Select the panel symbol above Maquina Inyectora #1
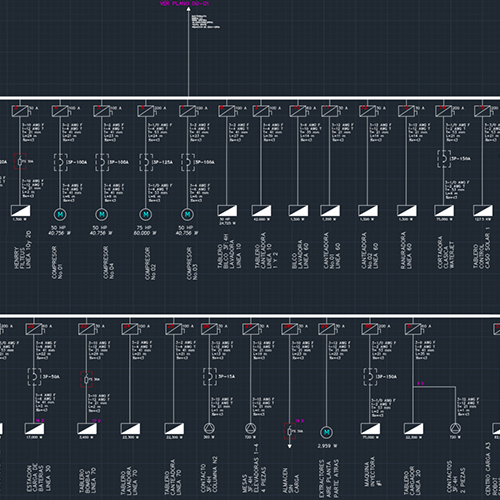This screenshot has width=500, height=500. click(370, 429)
